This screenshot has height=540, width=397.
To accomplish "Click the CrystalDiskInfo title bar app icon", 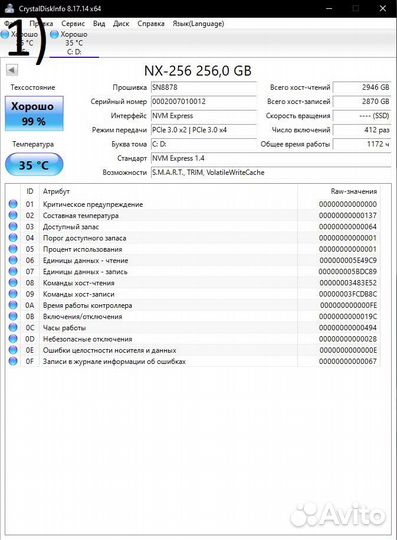I will [x=9, y=8].
